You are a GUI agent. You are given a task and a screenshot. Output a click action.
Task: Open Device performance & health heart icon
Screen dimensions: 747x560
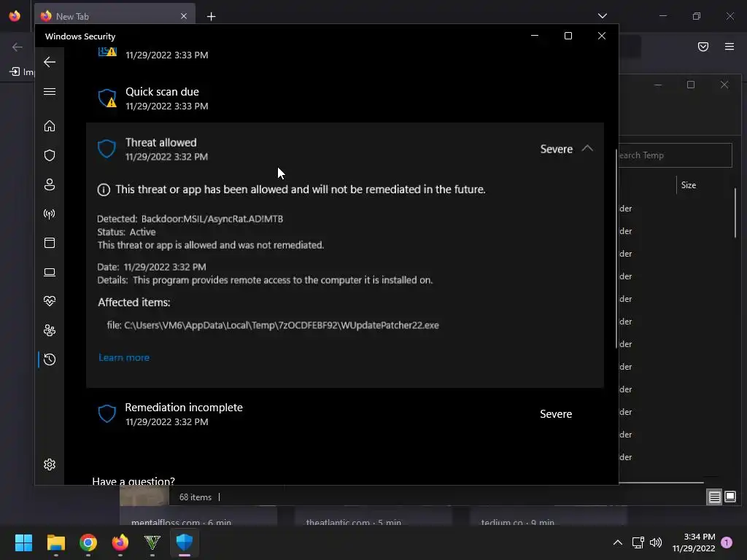(50, 301)
